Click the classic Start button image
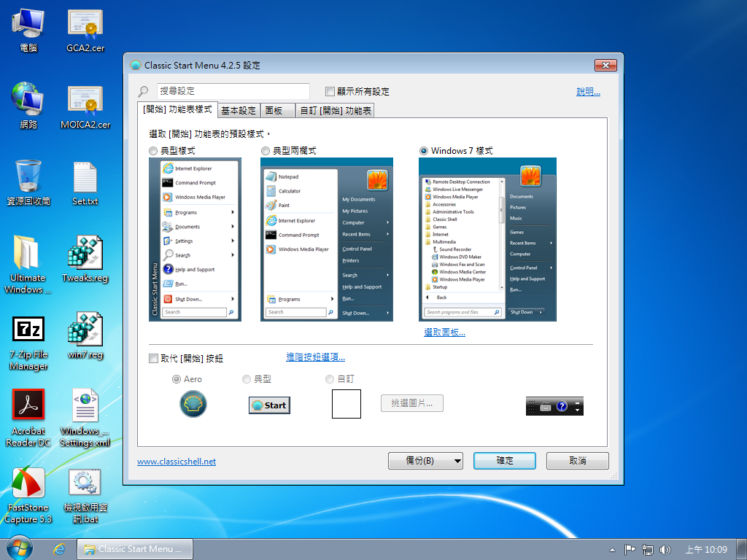The height and width of the screenshot is (560, 747). [x=269, y=405]
